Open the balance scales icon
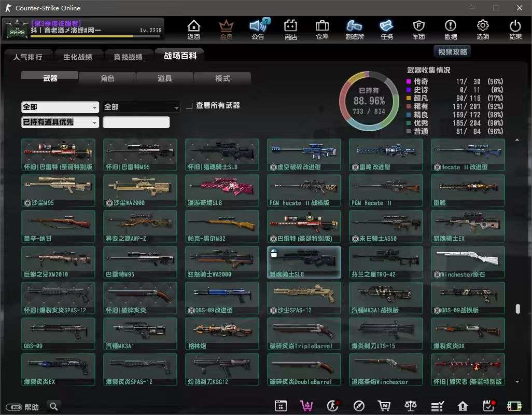Viewport: 532px width, 415px height. coord(411,406)
